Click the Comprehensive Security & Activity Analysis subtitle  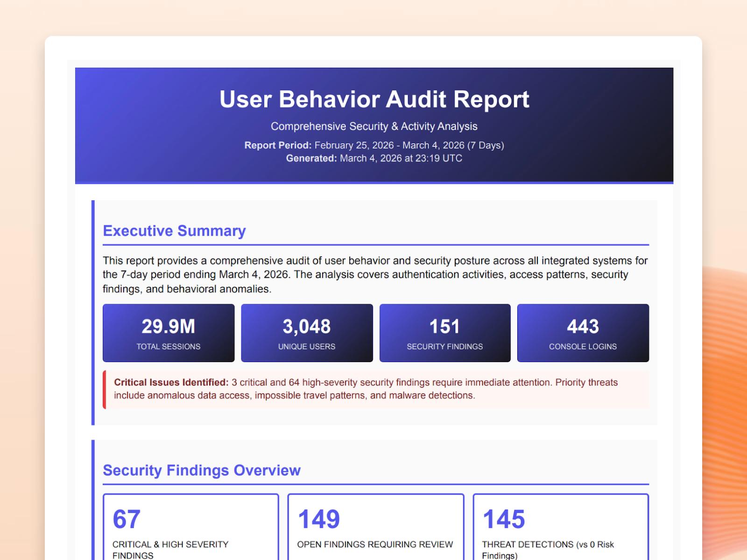(x=374, y=126)
